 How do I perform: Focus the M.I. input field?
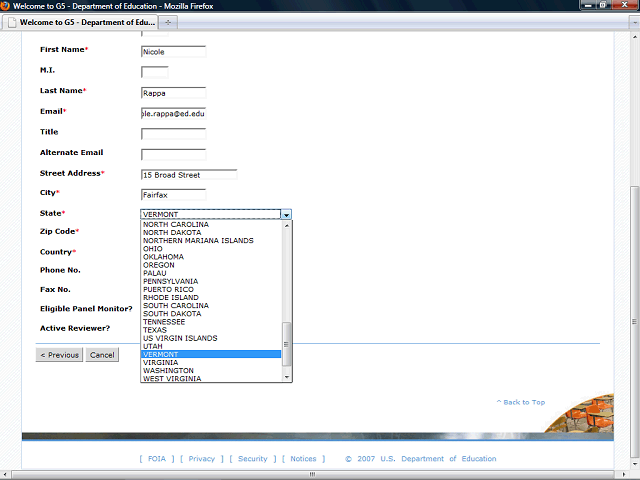click(x=155, y=72)
